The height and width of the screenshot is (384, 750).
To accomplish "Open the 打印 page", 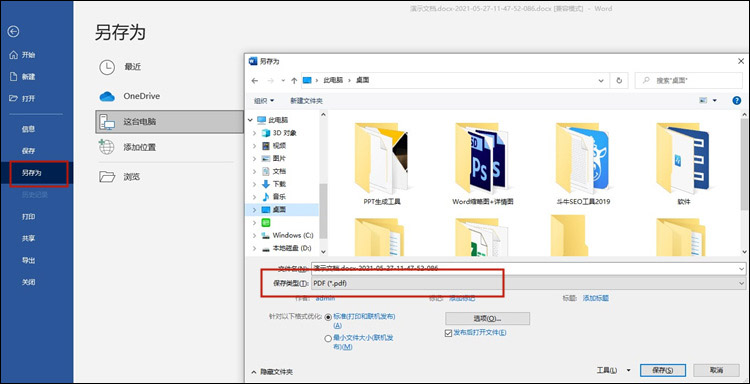I will (28, 217).
